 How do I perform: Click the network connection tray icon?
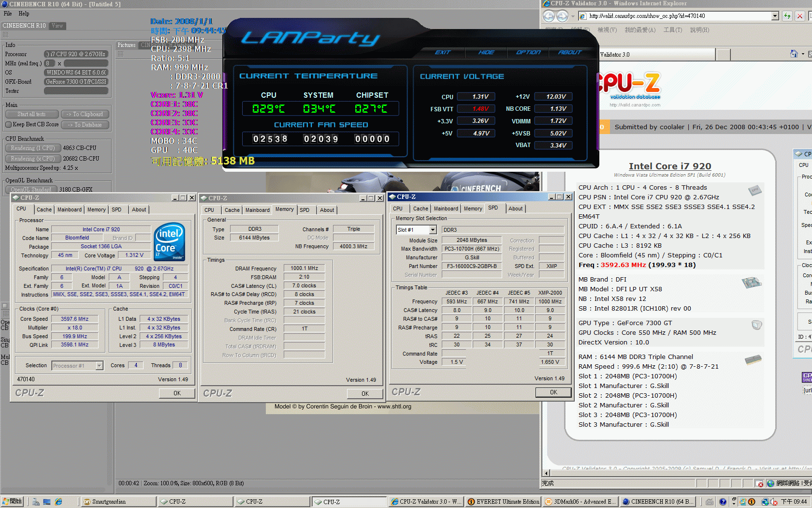tap(765, 502)
